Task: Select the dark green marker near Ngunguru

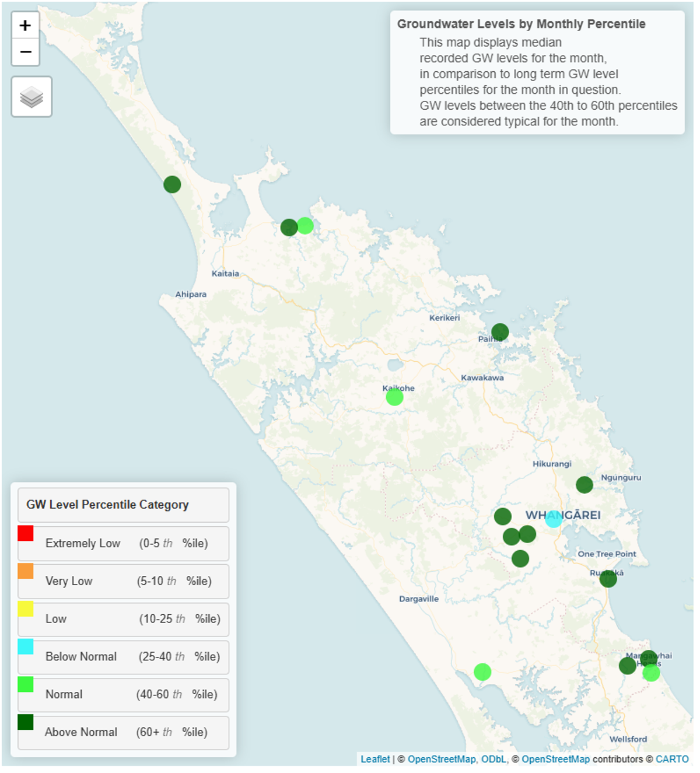Action: pos(584,484)
